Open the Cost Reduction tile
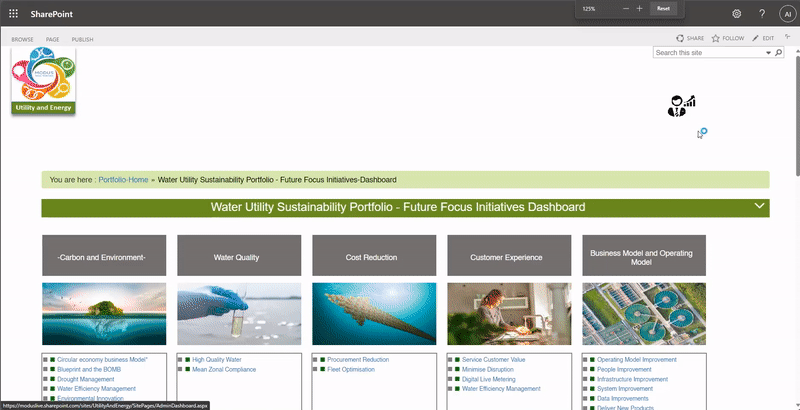800x410 pixels. 374,255
